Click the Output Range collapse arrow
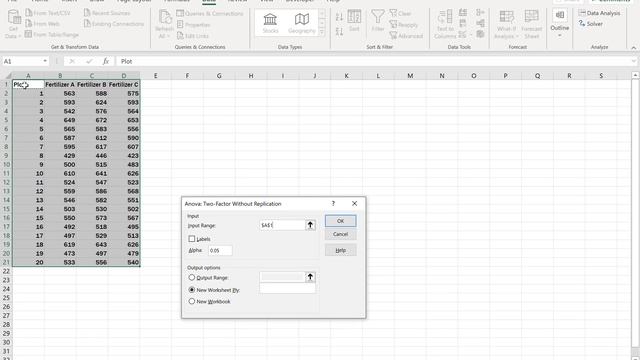Viewport: 640px width, 360px height. [x=310, y=278]
